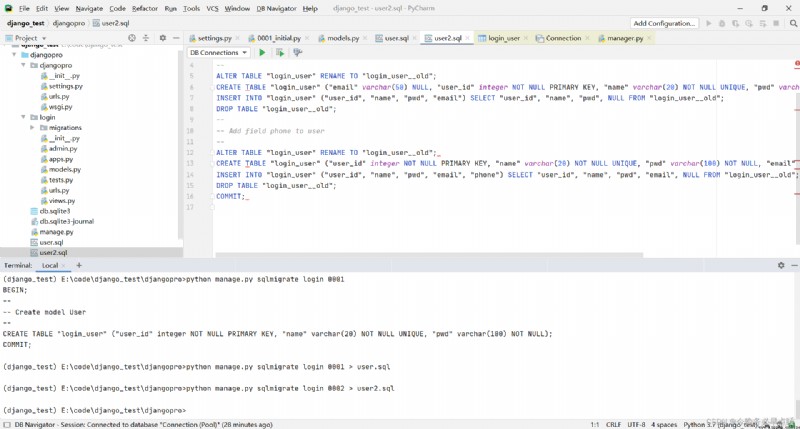
Task: Select manage.py in project tree
Action: coord(56,232)
